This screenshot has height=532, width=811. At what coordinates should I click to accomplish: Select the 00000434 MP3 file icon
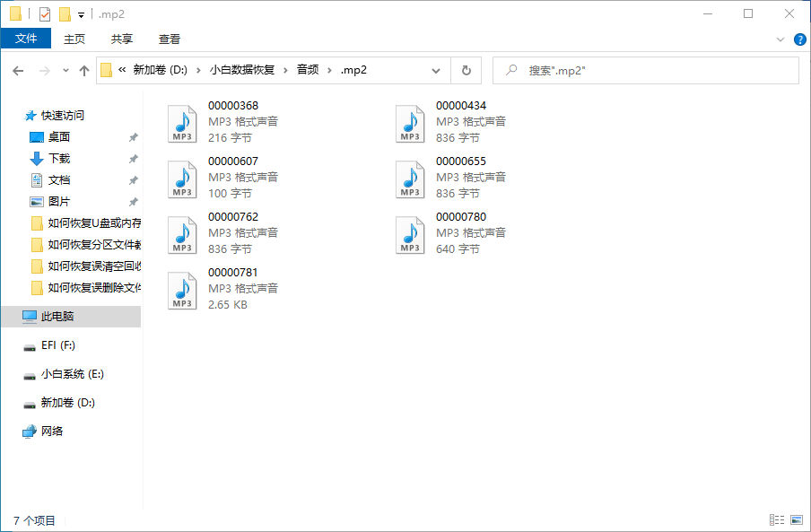pos(410,124)
